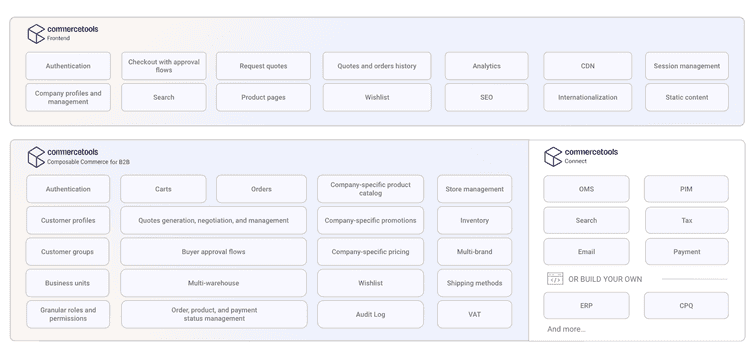Click Composable Commerce for B2B subtitle
Viewport: 754px width, 361px height.
pos(88,162)
